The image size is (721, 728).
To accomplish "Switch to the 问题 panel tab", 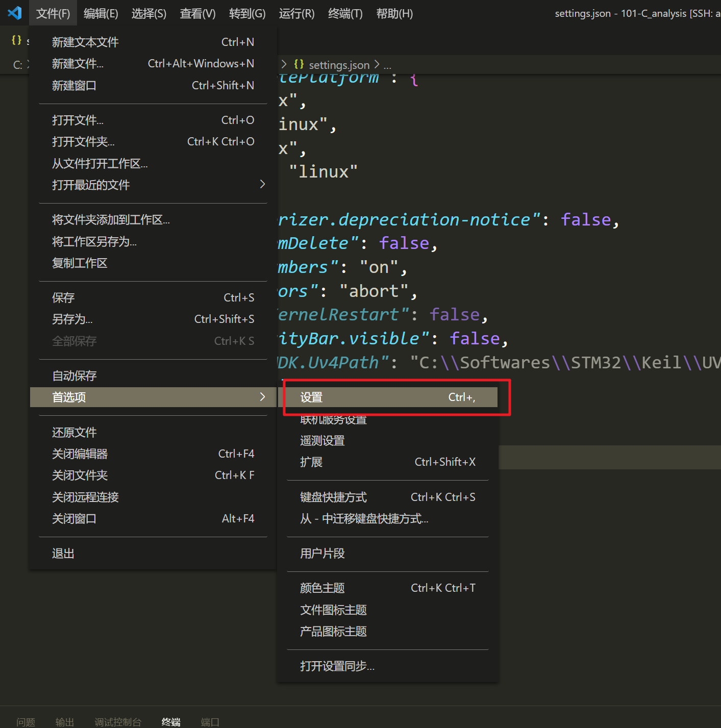I will (26, 722).
